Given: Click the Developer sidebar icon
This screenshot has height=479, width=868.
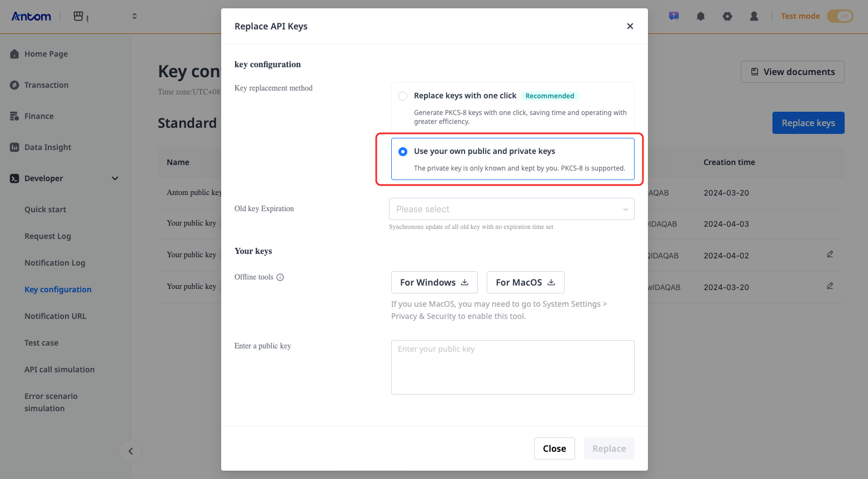Looking at the screenshot, I should [14, 178].
